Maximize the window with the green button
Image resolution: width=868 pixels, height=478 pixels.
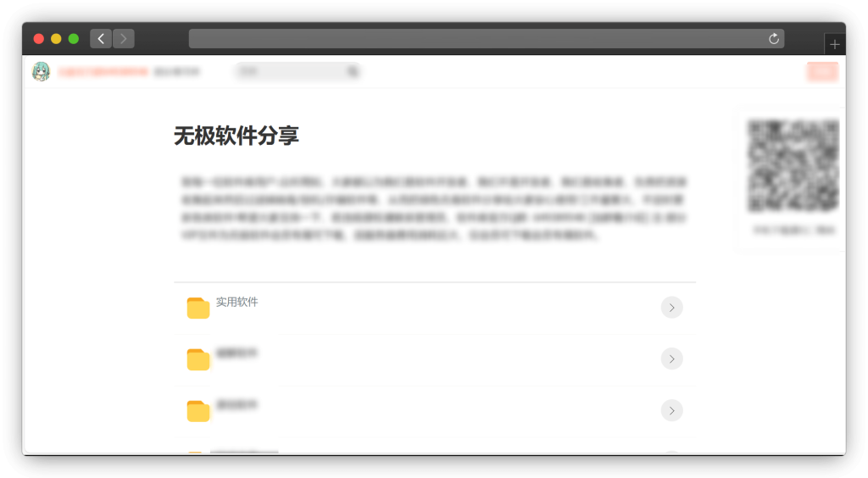pos(73,39)
